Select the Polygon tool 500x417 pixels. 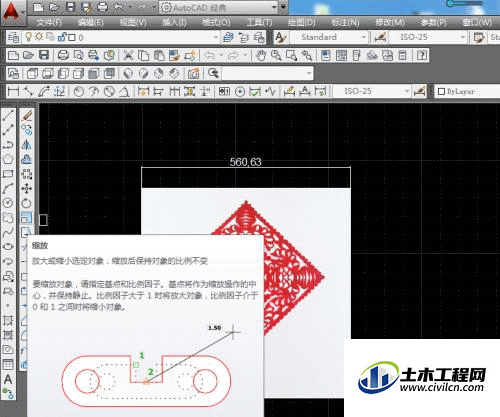pyautogui.click(x=8, y=159)
